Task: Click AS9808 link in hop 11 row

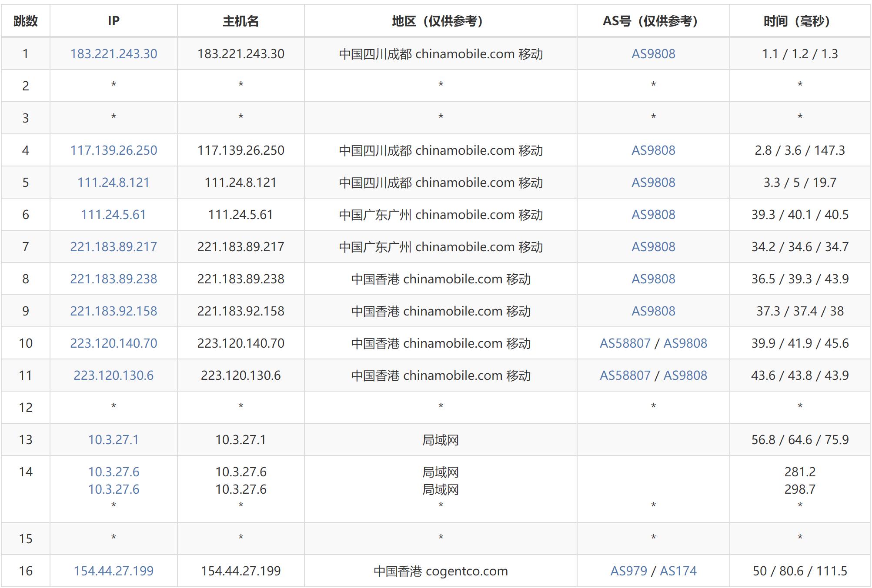Action: (x=685, y=375)
